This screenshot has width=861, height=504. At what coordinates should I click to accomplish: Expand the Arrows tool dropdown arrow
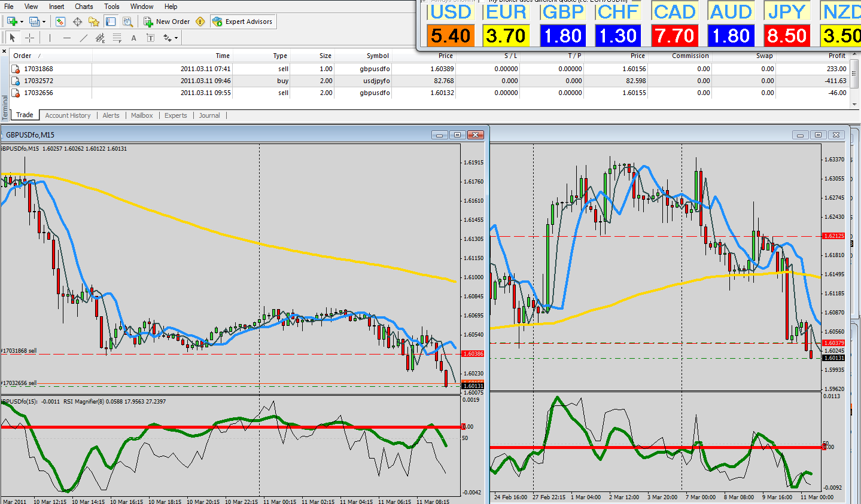coord(176,38)
